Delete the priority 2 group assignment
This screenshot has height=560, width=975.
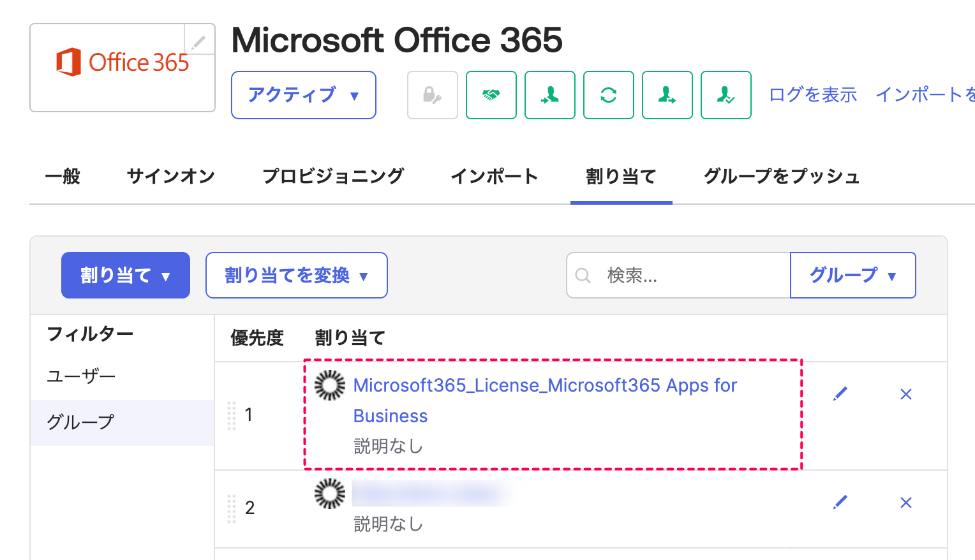pos(905,503)
